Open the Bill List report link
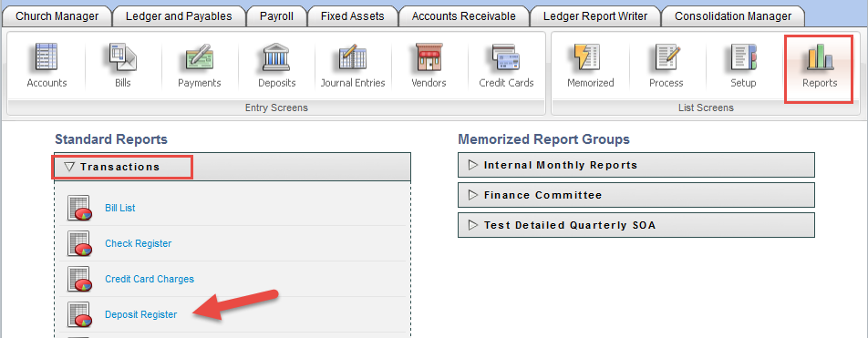Image resolution: width=868 pixels, height=338 pixels. coord(120,208)
